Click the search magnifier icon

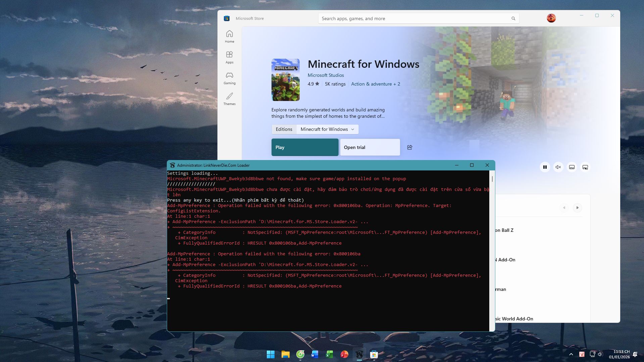pos(513,18)
